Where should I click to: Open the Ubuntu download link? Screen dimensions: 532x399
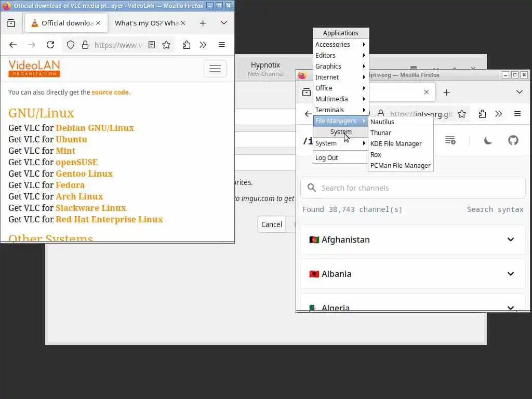[72, 139]
